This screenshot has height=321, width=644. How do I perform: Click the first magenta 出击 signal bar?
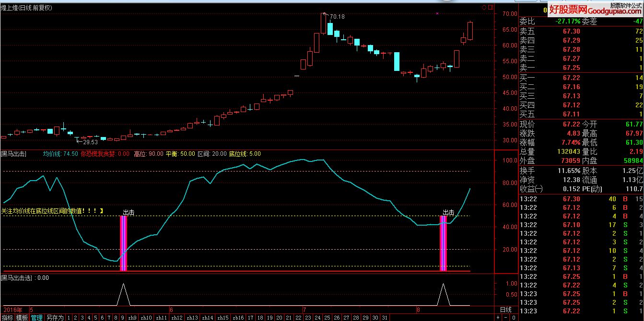(123, 243)
